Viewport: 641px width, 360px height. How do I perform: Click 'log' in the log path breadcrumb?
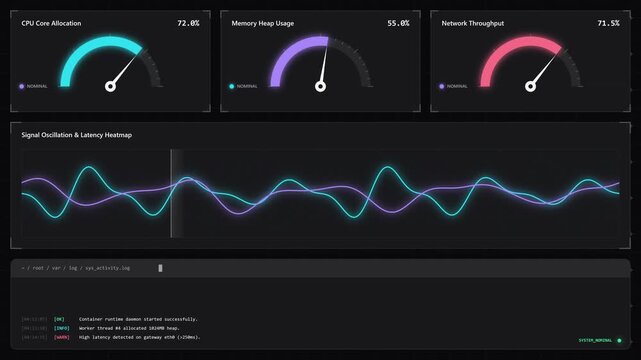73,268
